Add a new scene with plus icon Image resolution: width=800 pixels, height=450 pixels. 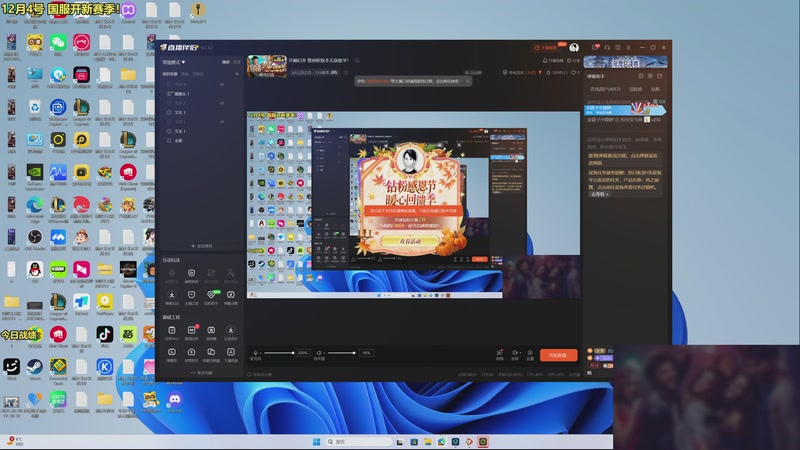point(236,74)
